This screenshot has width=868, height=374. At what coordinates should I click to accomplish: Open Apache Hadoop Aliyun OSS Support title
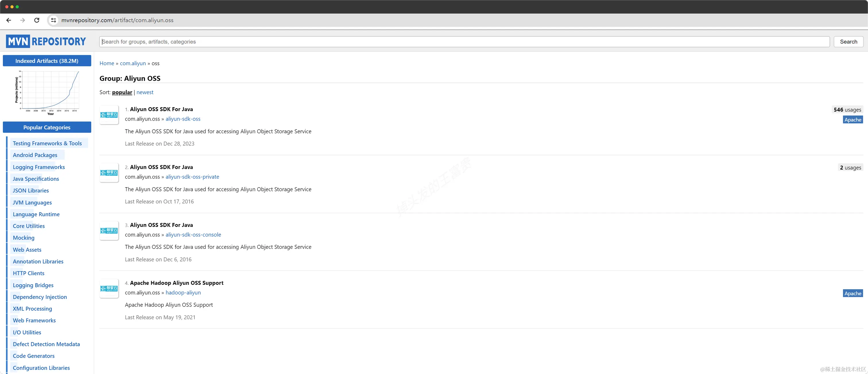(x=177, y=283)
